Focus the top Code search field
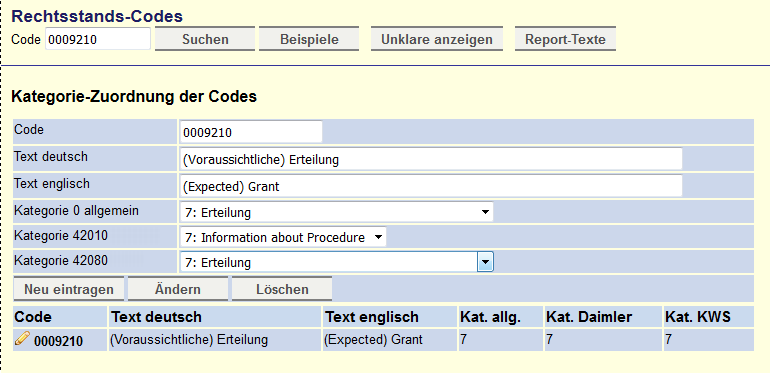This screenshot has width=770, height=373. pos(98,39)
